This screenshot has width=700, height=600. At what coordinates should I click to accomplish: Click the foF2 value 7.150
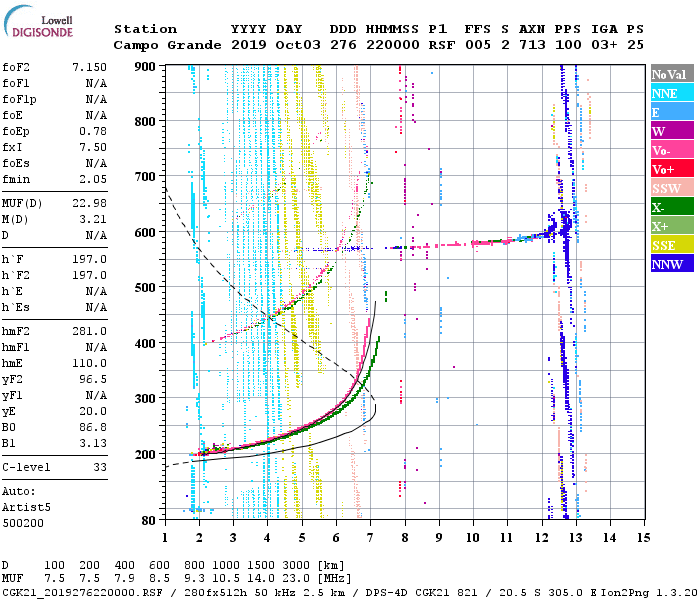(88, 66)
